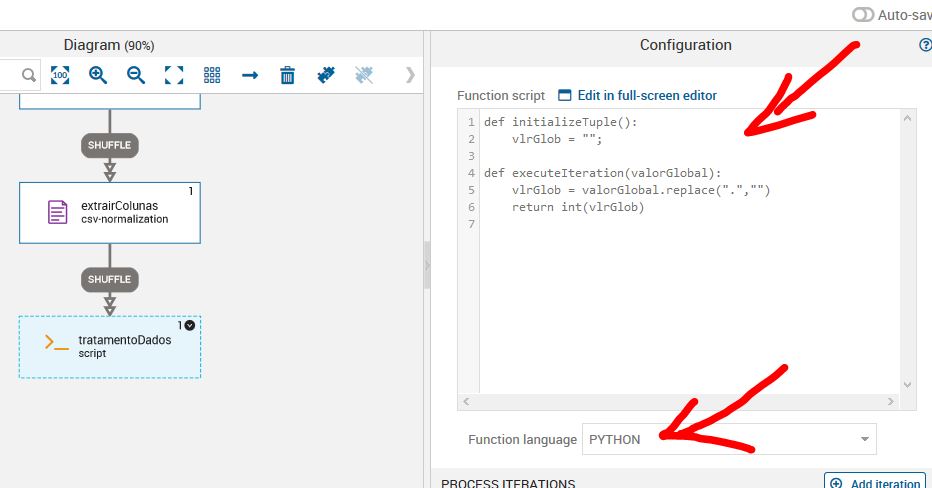Viewport: 932px width, 488px height.
Task: Open Edit in full-screen editor link
Action: point(638,95)
